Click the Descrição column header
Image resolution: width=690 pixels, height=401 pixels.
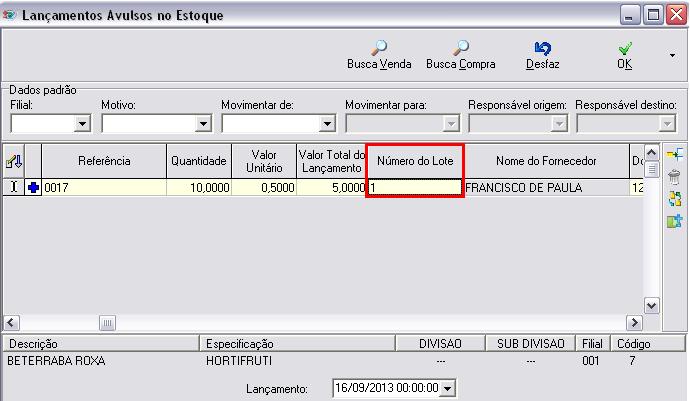click(101, 344)
